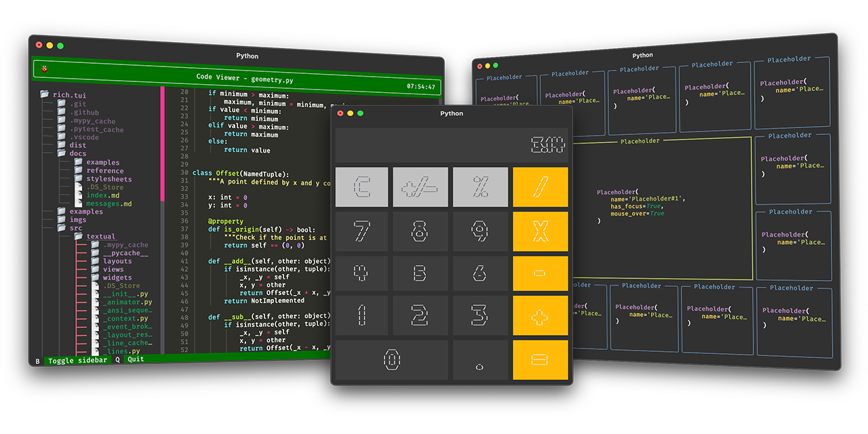Tap the 7 key on calculator
The height and width of the screenshot is (434, 868).
coord(361,231)
